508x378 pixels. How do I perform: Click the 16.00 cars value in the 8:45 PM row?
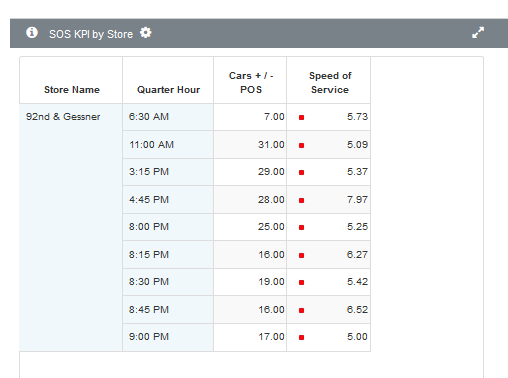click(271, 310)
